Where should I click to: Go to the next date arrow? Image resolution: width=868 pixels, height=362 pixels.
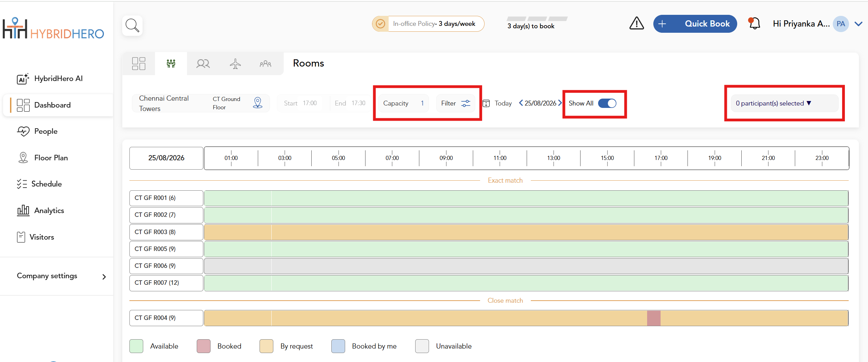(560, 103)
